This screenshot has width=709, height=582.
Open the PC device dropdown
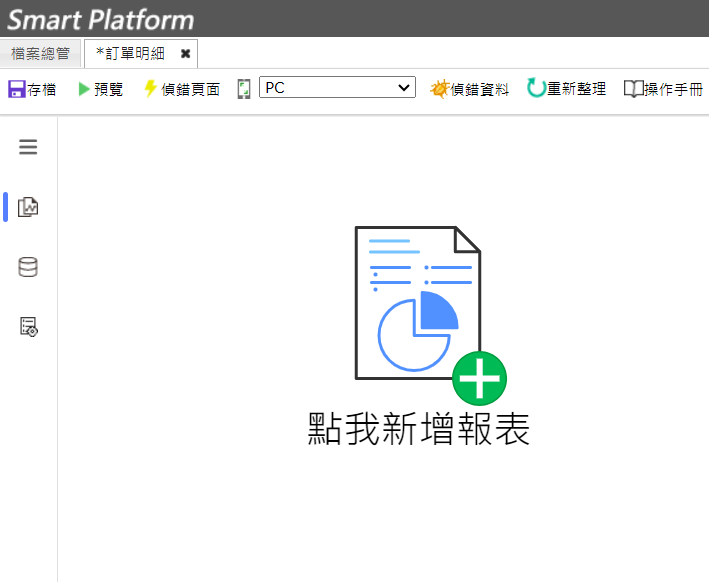tap(337, 87)
